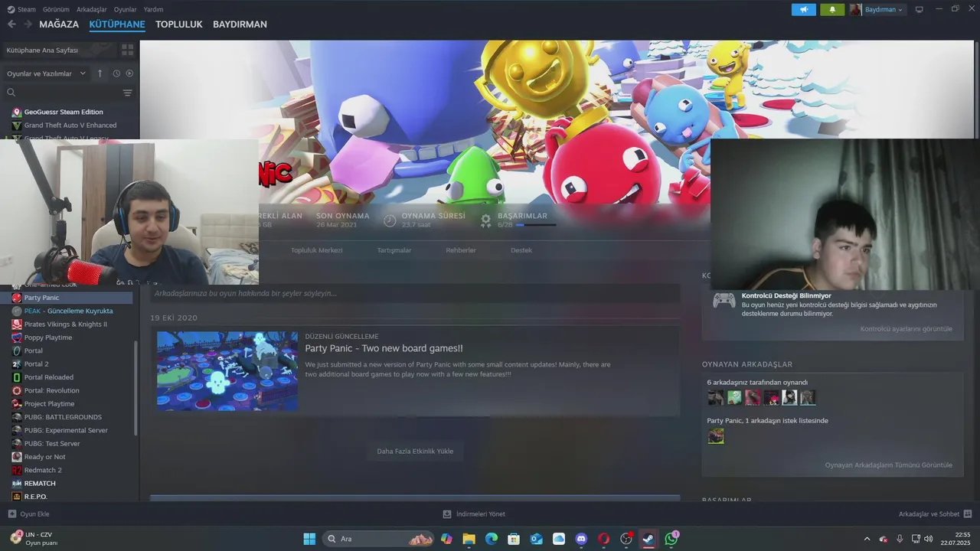Switch library to grid view icon

tap(127, 50)
